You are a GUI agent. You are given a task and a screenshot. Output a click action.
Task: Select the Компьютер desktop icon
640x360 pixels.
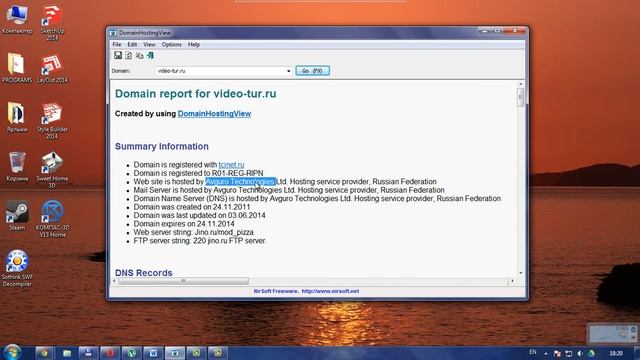coord(17,19)
